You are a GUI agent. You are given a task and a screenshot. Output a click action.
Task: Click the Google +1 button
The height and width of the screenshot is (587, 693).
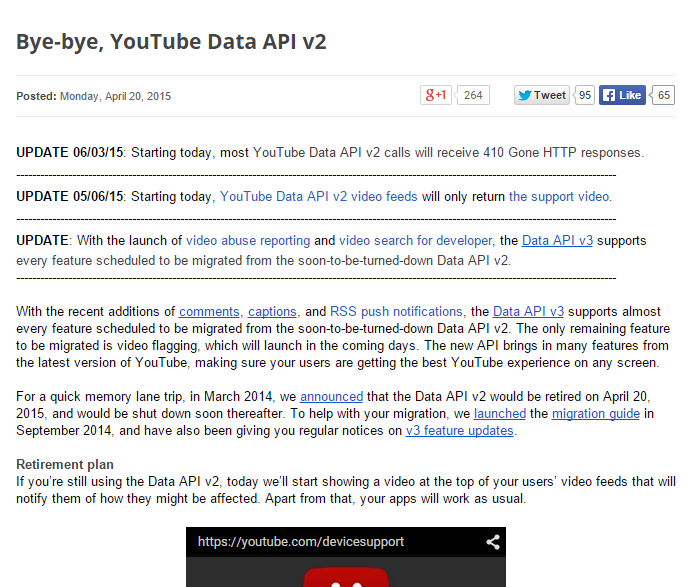[436, 96]
